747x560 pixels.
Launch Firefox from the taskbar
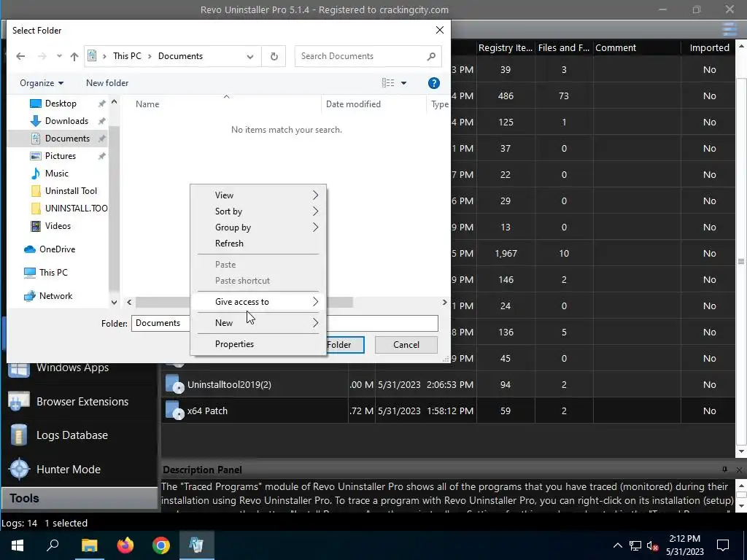pos(125,545)
